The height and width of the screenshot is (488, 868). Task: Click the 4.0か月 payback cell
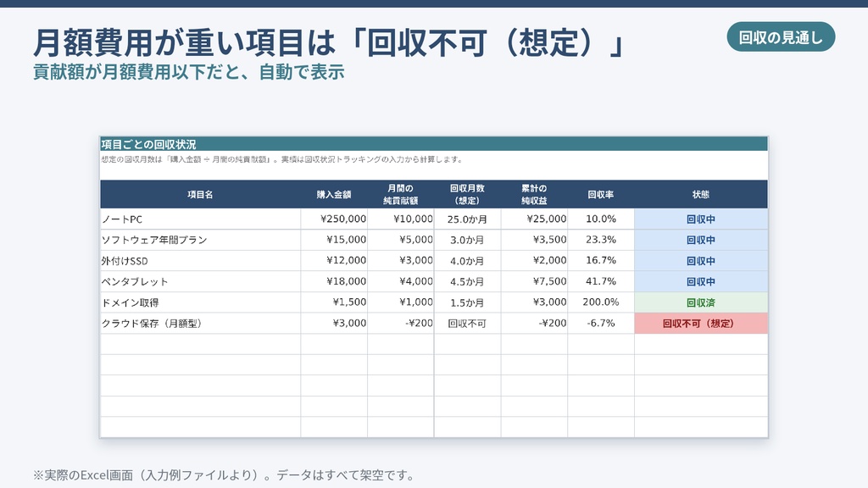[467, 261]
